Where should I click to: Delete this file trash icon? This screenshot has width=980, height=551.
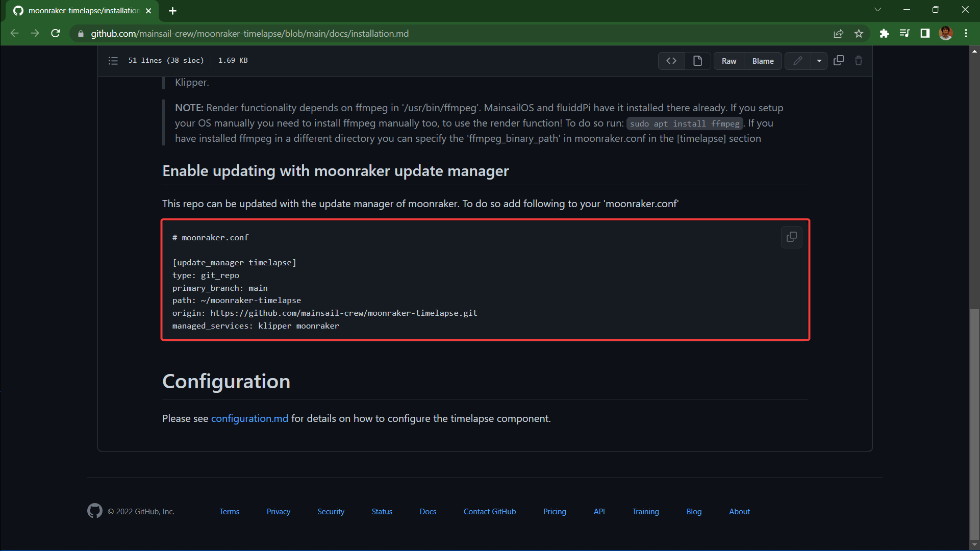(859, 60)
